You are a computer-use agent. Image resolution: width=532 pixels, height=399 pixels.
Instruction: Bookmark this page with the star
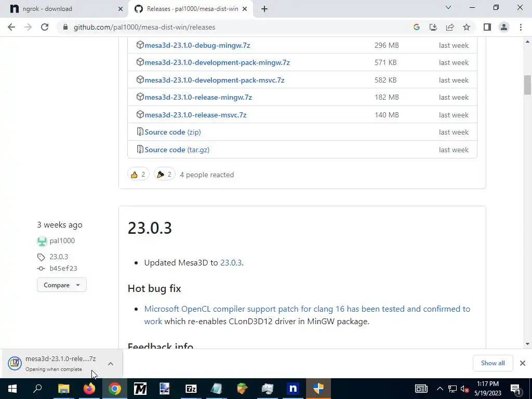[467, 27]
